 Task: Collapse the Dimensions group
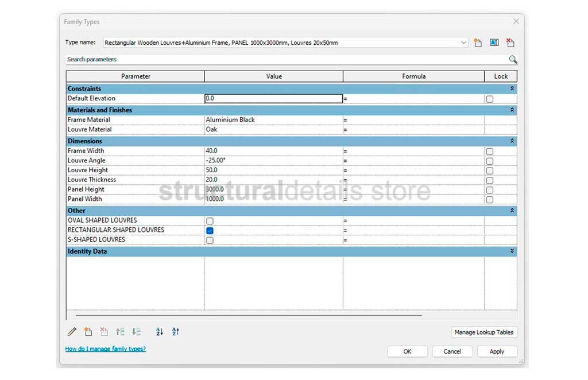click(512, 141)
